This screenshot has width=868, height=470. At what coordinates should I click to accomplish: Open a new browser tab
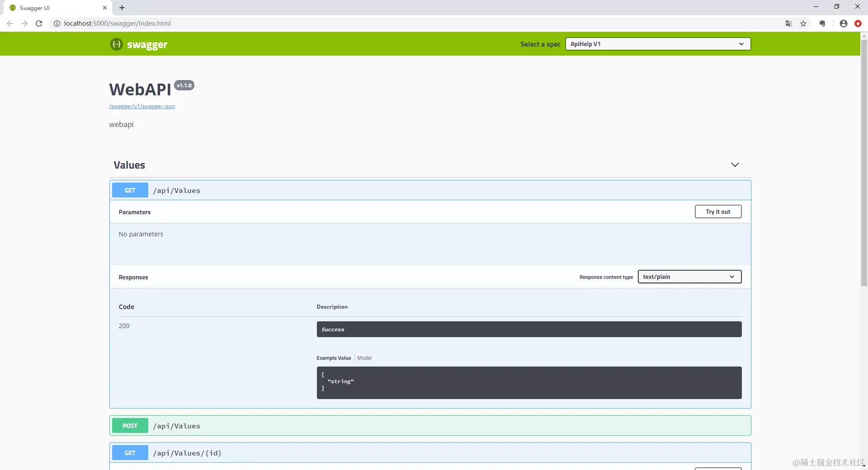click(122, 8)
